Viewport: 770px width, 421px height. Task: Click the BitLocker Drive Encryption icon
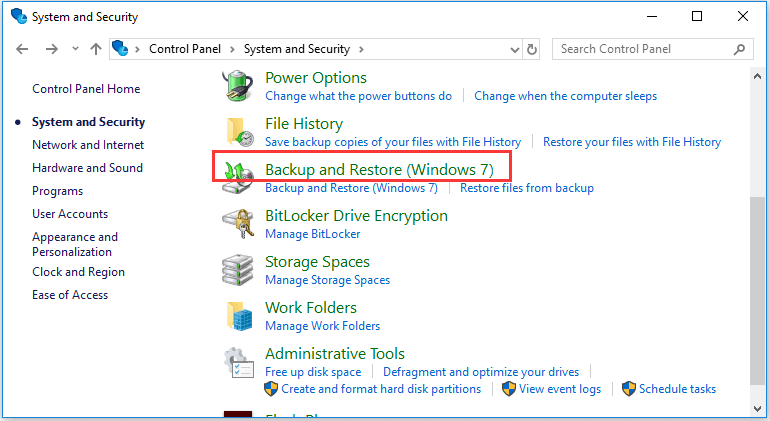click(x=237, y=223)
